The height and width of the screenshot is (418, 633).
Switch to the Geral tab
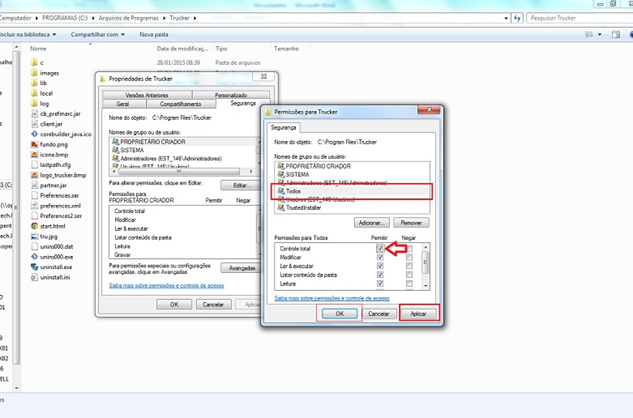[122, 103]
